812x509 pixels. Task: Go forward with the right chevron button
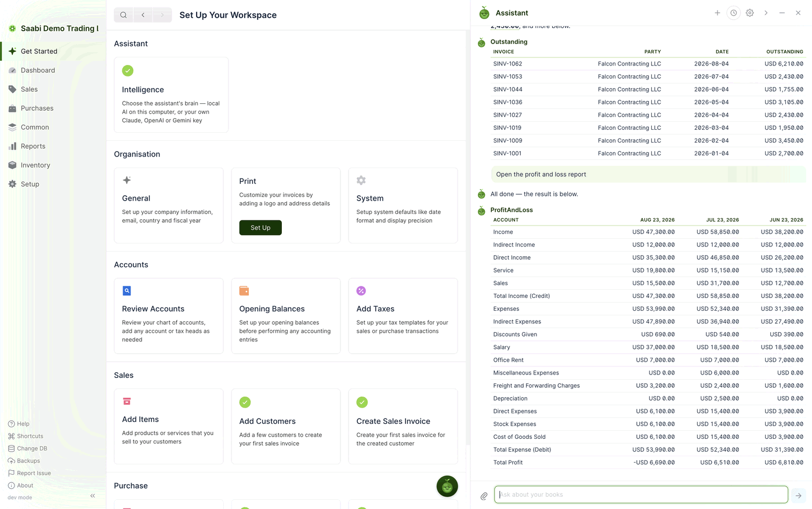click(162, 15)
